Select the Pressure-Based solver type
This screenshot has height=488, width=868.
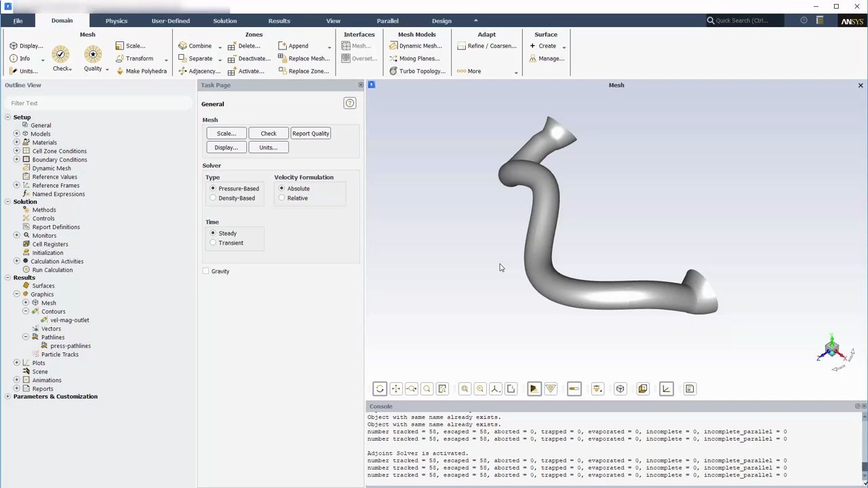pos(213,188)
